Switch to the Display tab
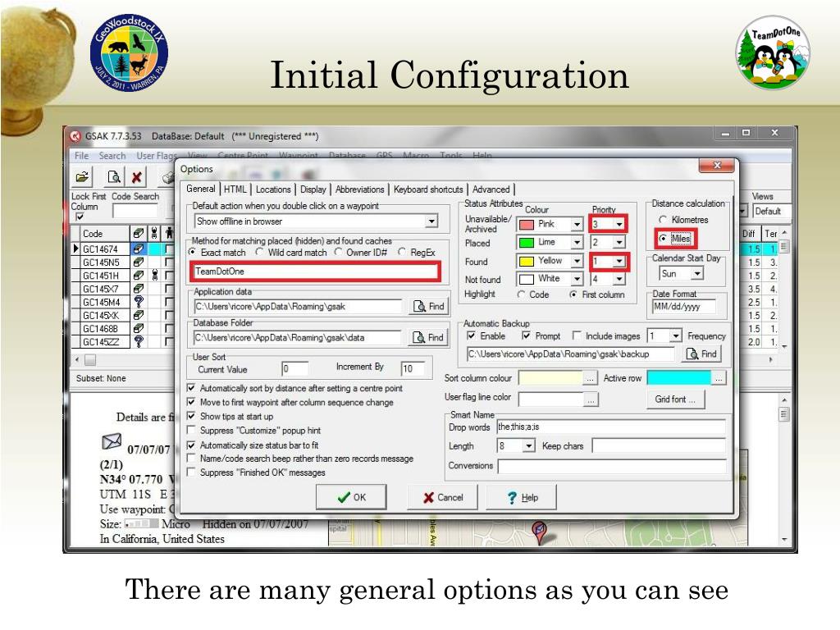Viewport: 840px width, 630px height. click(313, 189)
